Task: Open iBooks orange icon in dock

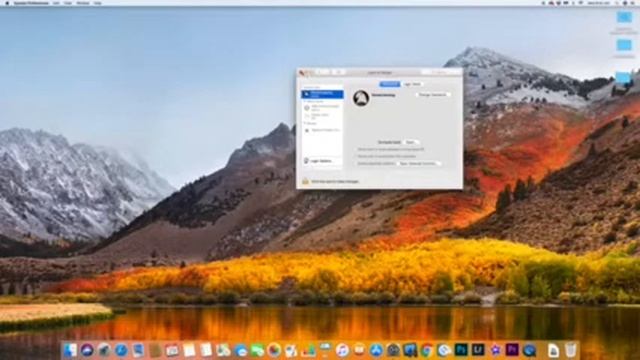Action: point(359,350)
